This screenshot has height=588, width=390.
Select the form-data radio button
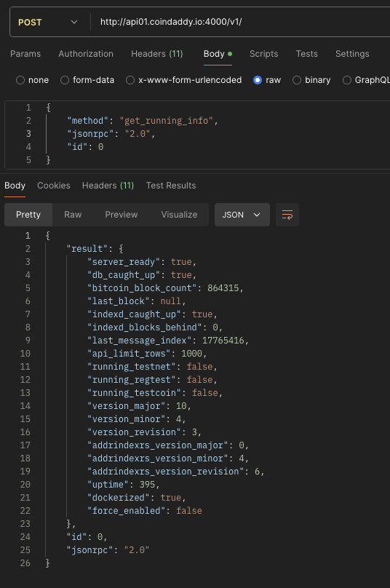tap(65, 80)
